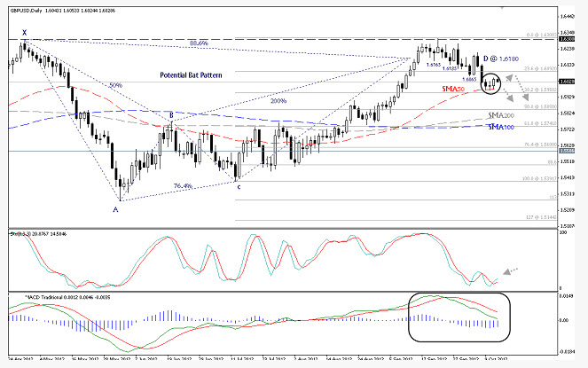Click the 'D @ 1.6180' label
588x368 pixels.
click(x=501, y=59)
